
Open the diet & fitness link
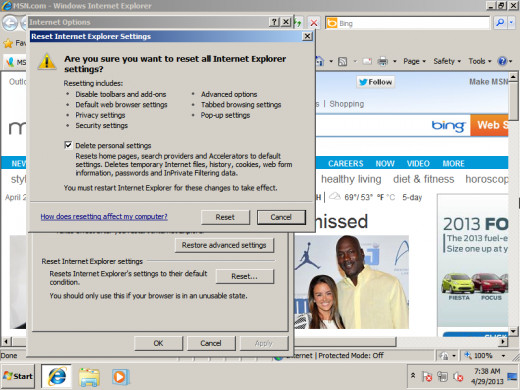pos(424,179)
